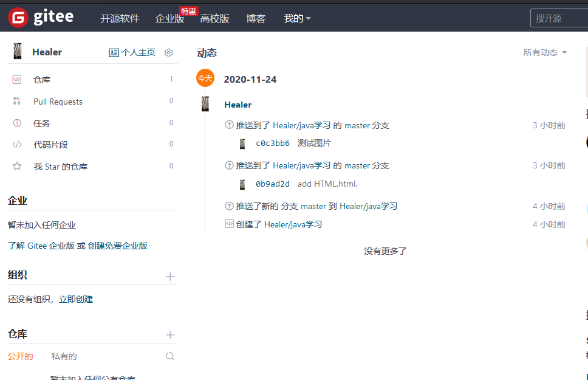
Task: Switch to 公开的 repositories tab
Action: pos(20,356)
